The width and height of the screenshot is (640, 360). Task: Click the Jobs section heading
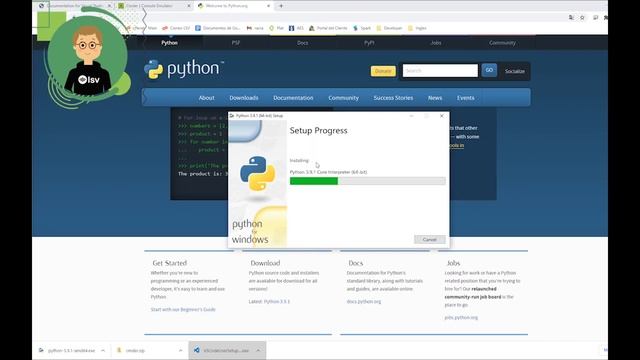(453, 263)
